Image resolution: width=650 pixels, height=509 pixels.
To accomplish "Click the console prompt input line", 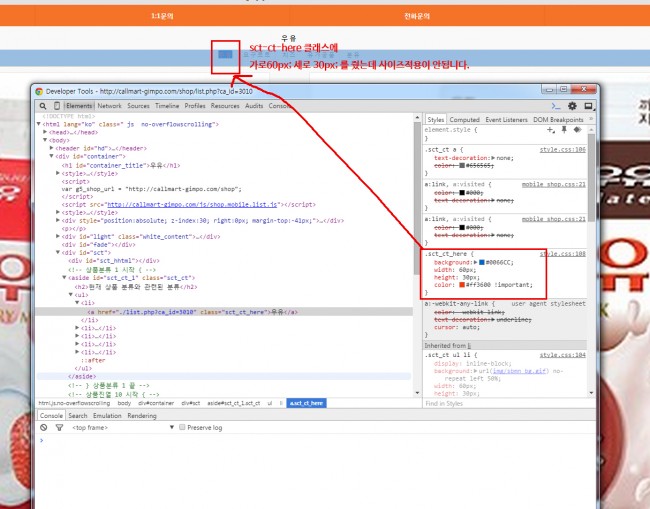I will coord(317,440).
